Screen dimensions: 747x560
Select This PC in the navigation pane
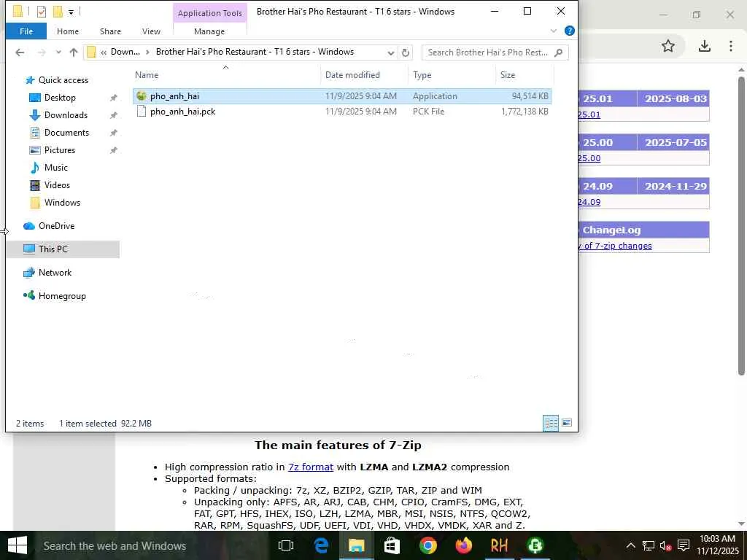(x=53, y=249)
